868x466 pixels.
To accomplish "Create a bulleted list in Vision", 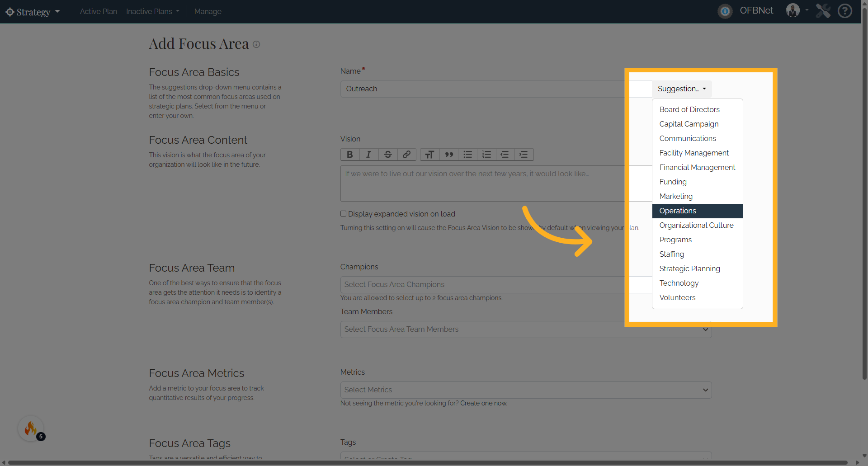I will pos(468,155).
